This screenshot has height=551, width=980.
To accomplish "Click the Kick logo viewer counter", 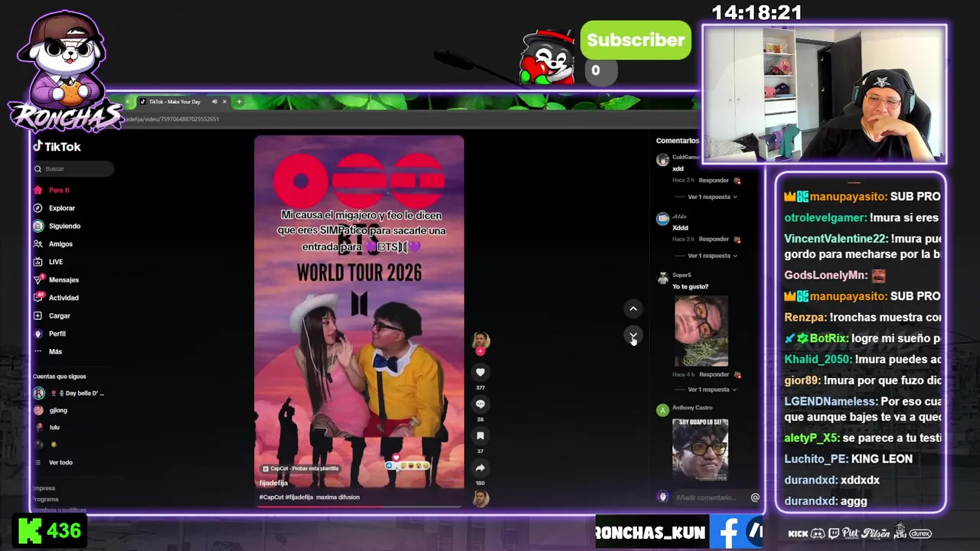I will click(50, 531).
